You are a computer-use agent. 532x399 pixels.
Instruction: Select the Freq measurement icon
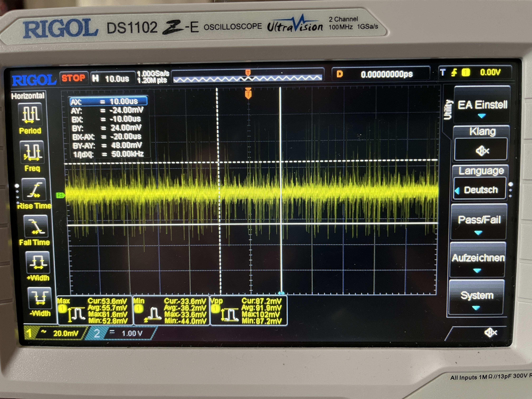pyautogui.click(x=32, y=152)
